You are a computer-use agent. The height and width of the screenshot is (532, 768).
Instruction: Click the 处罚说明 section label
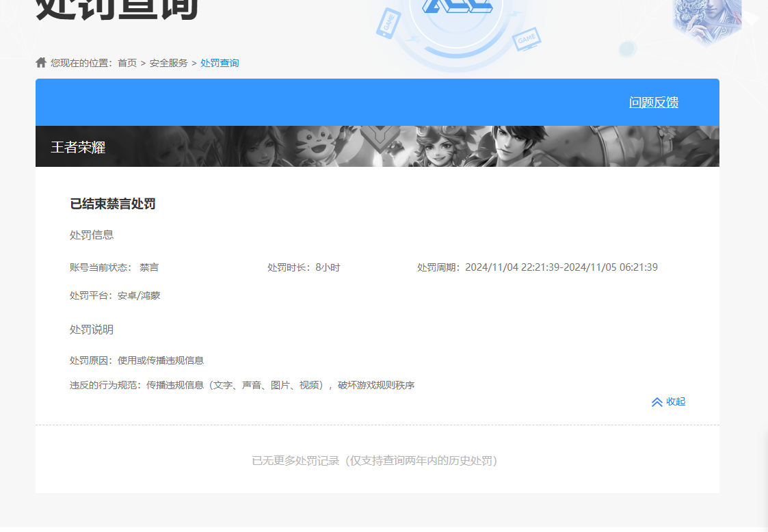[92, 330]
